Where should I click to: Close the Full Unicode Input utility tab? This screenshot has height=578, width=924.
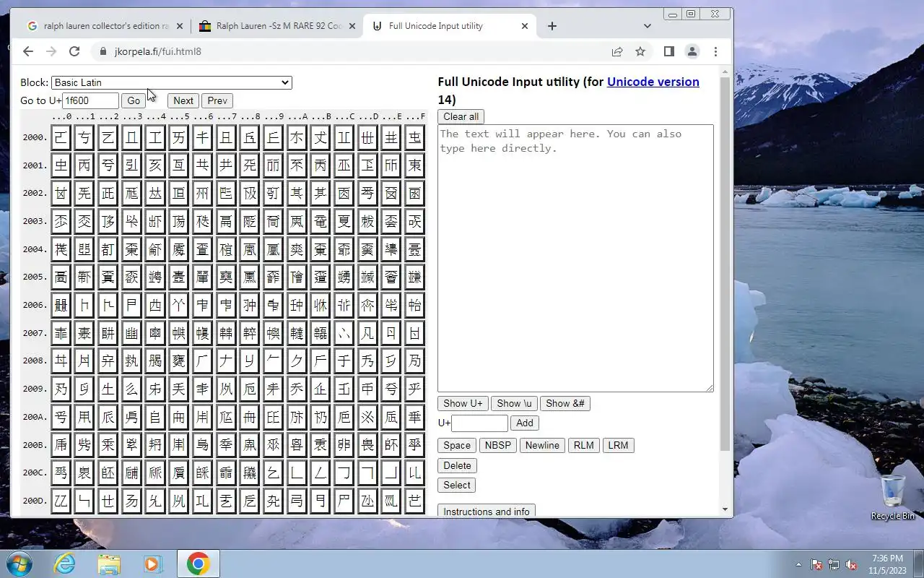click(525, 26)
